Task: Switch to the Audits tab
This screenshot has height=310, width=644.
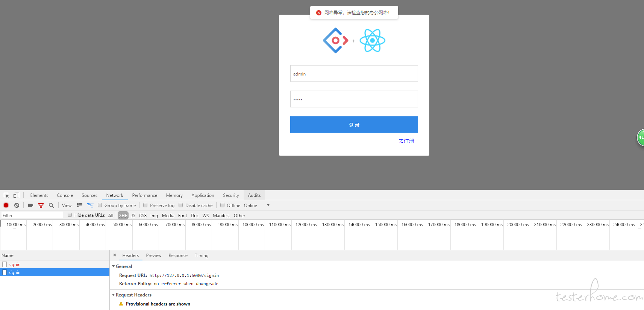Action: point(254,195)
